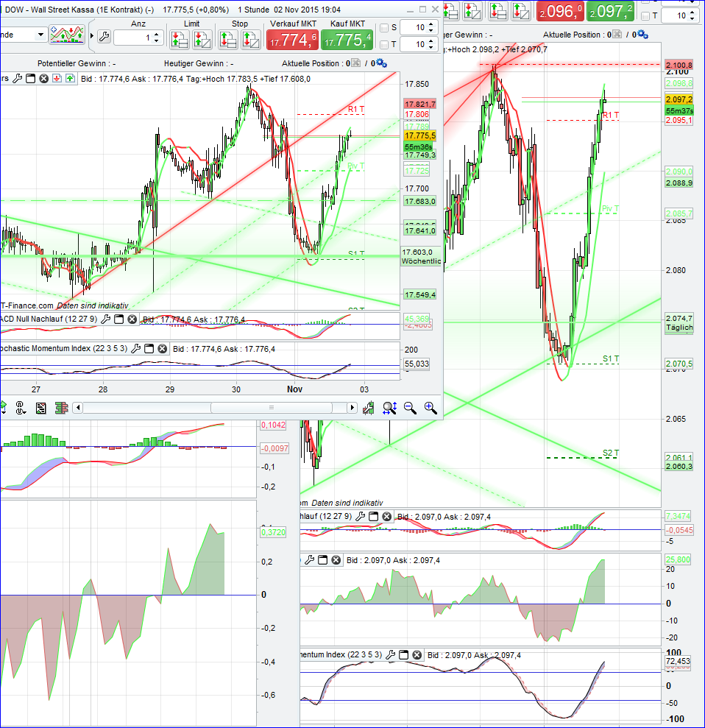Viewport: 705px width, 728px height.
Task: Select the Wöchentlich timeframe label
Action: click(420, 261)
